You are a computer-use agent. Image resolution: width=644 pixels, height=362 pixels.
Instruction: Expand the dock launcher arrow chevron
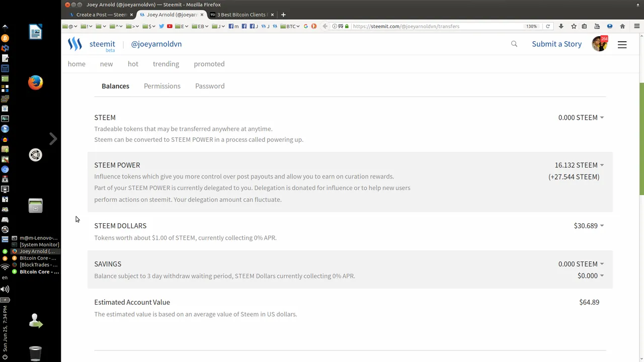point(53,139)
